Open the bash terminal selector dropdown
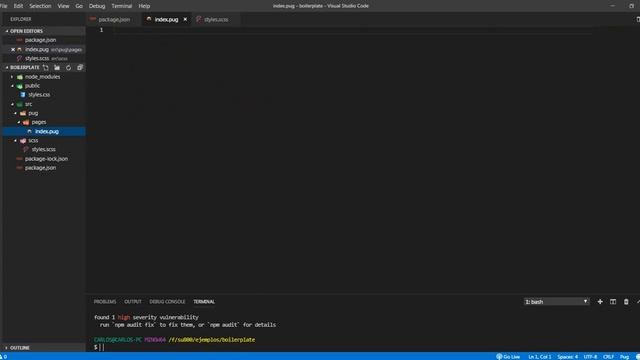640x360 pixels. [557, 302]
